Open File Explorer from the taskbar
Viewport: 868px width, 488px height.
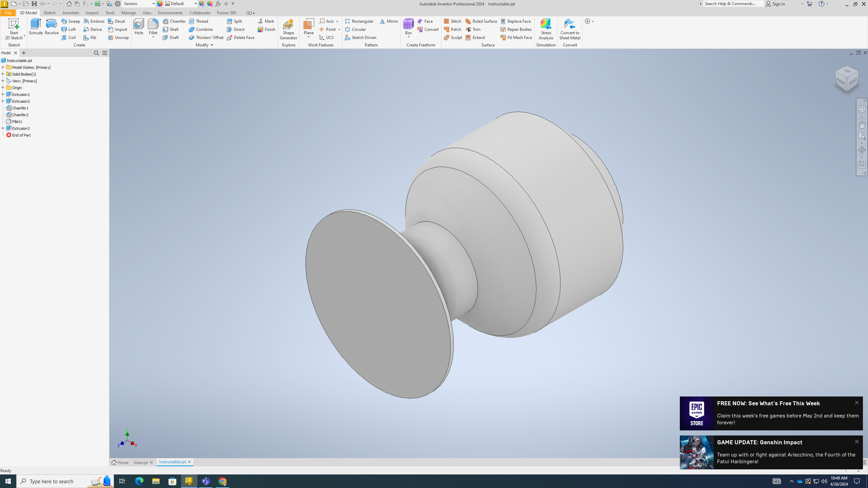click(x=156, y=481)
